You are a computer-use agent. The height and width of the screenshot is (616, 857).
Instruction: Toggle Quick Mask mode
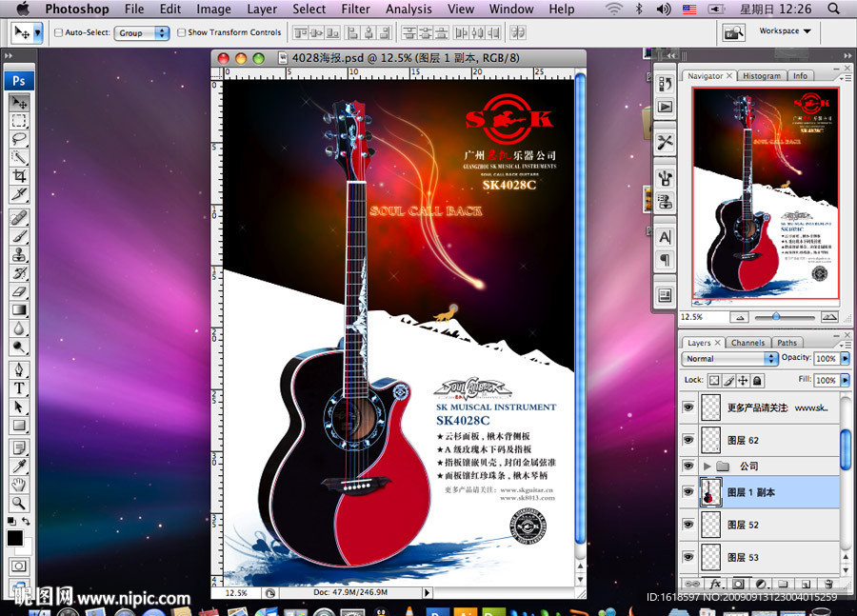19,566
